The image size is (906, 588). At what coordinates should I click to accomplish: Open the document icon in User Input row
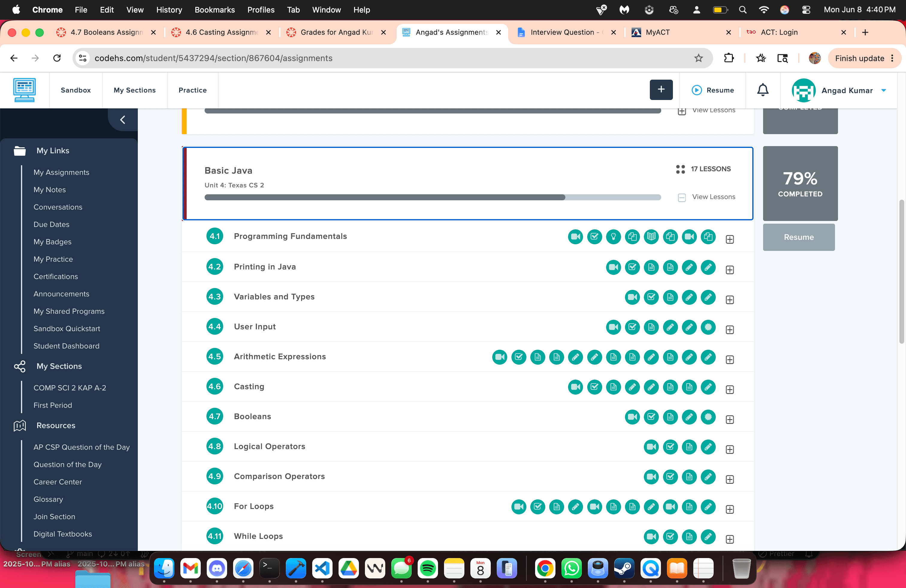651,327
